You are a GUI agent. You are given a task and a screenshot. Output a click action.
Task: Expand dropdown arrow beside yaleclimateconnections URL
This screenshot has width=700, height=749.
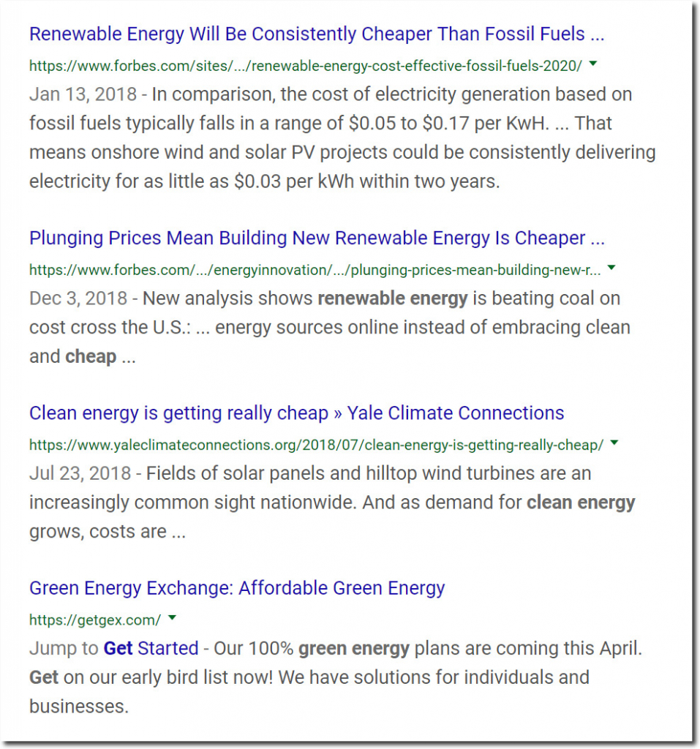614,443
